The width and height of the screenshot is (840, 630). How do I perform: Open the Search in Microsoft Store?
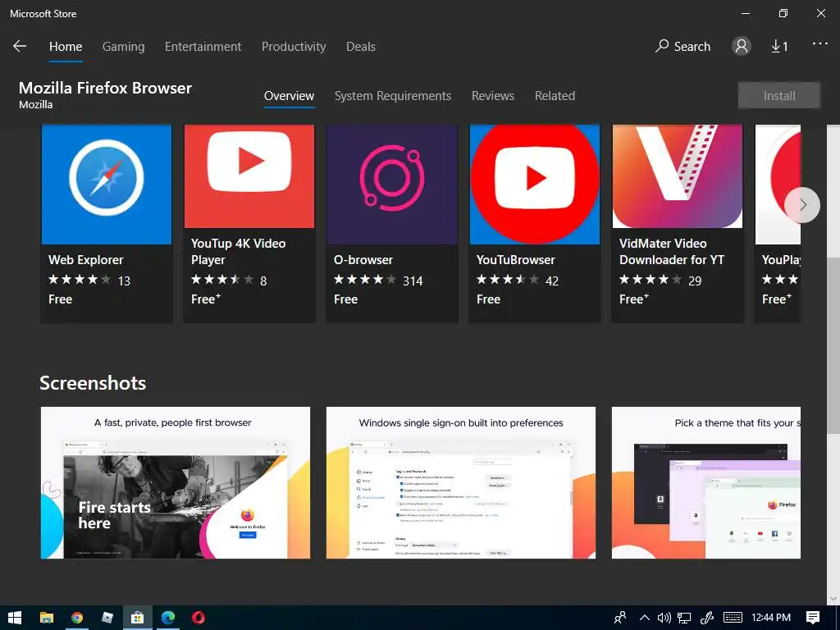point(682,47)
